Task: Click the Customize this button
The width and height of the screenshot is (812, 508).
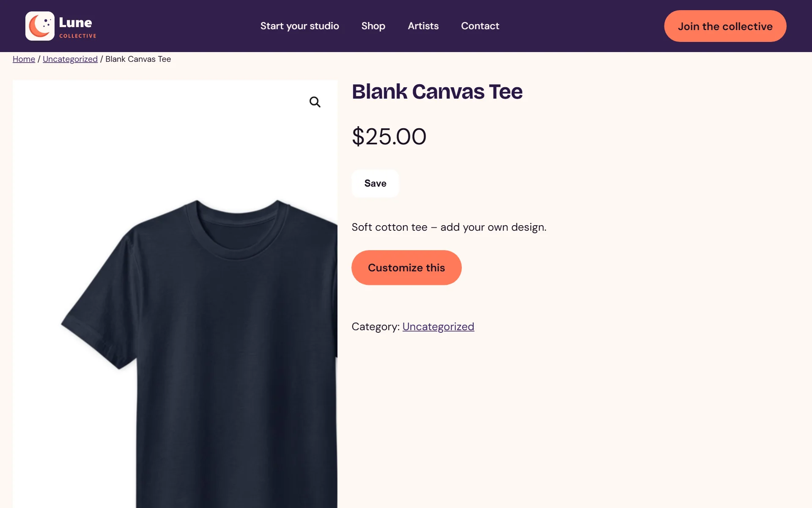Action: point(406,268)
